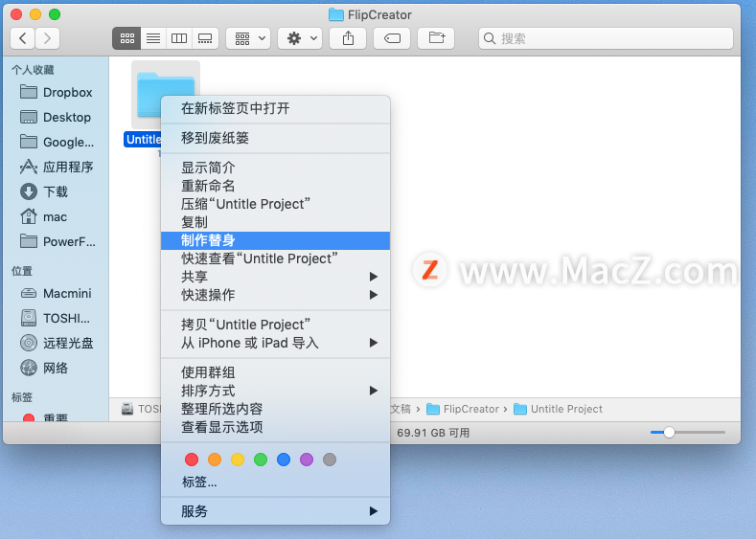
Task: Expand the 服务 submenu
Action: (x=275, y=511)
